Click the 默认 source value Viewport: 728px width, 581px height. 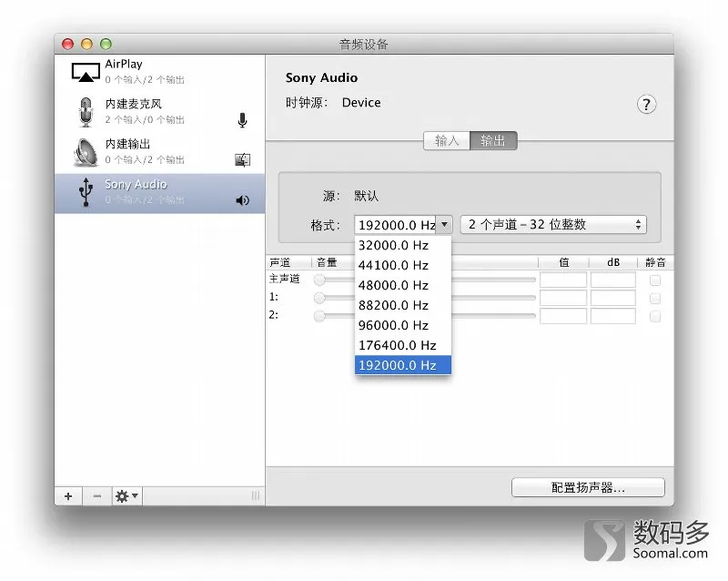click(367, 196)
